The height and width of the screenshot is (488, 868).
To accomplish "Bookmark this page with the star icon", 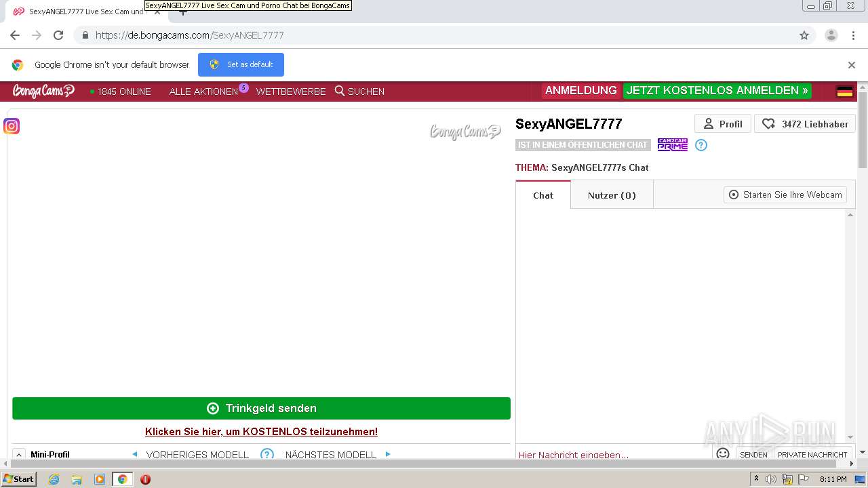I will click(804, 35).
